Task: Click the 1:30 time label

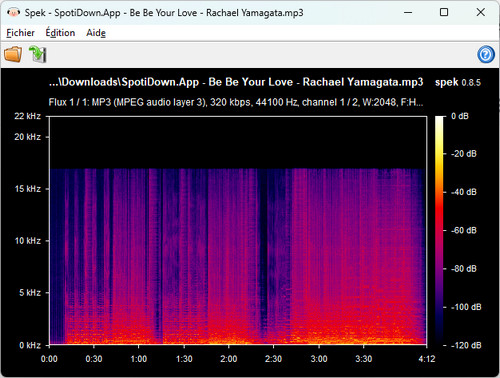Action: click(x=184, y=359)
